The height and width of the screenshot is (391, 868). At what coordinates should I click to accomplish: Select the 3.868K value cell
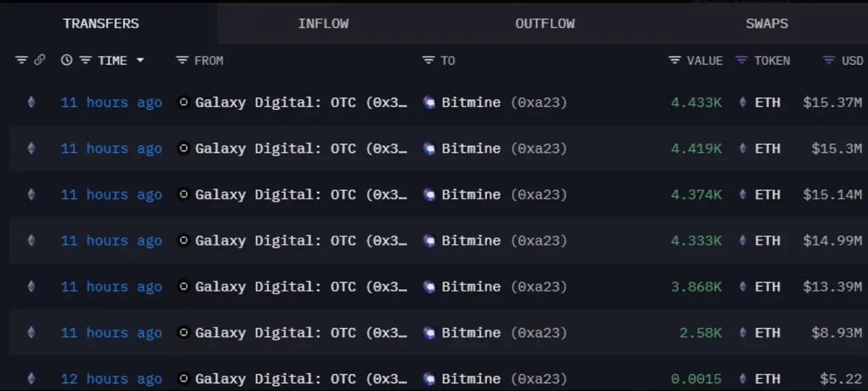[x=697, y=287]
